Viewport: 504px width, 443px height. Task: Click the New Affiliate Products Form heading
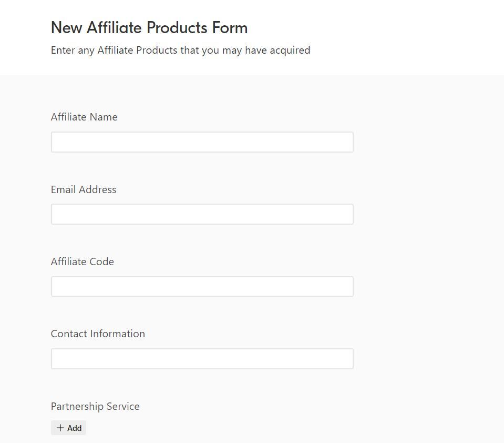149,27
